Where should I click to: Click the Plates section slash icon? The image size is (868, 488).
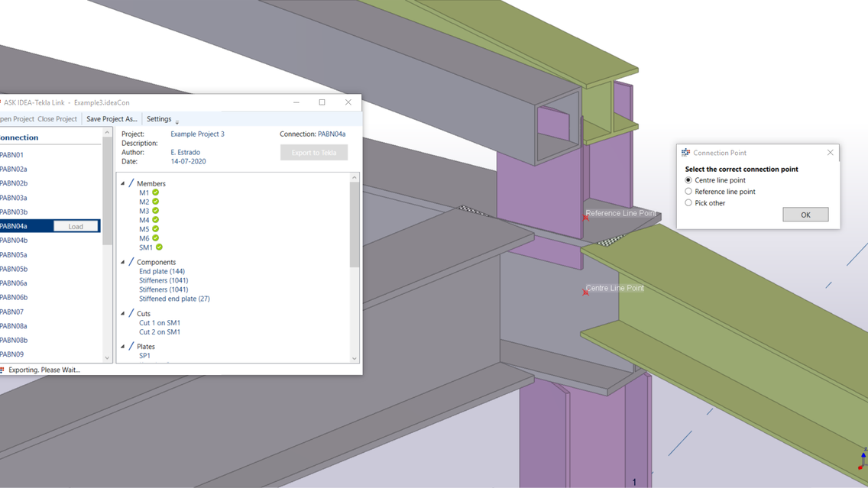click(x=131, y=347)
